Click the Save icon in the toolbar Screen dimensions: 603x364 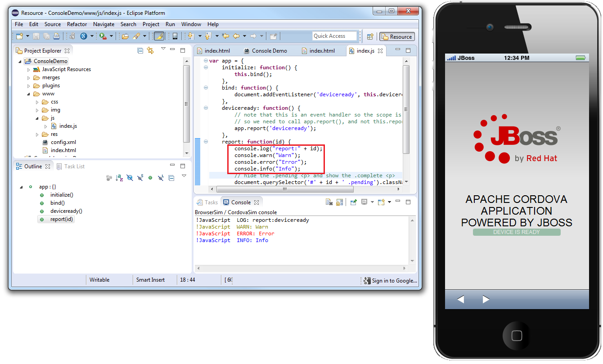coord(36,36)
